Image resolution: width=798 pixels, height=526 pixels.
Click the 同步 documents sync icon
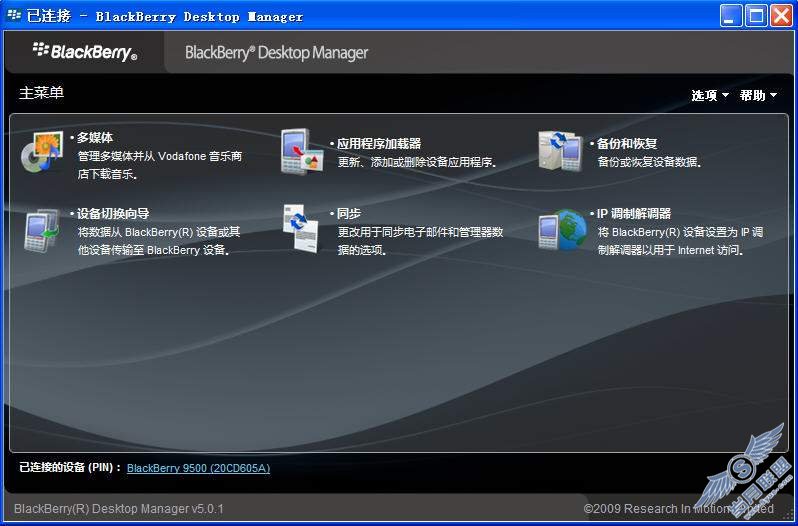(x=301, y=227)
